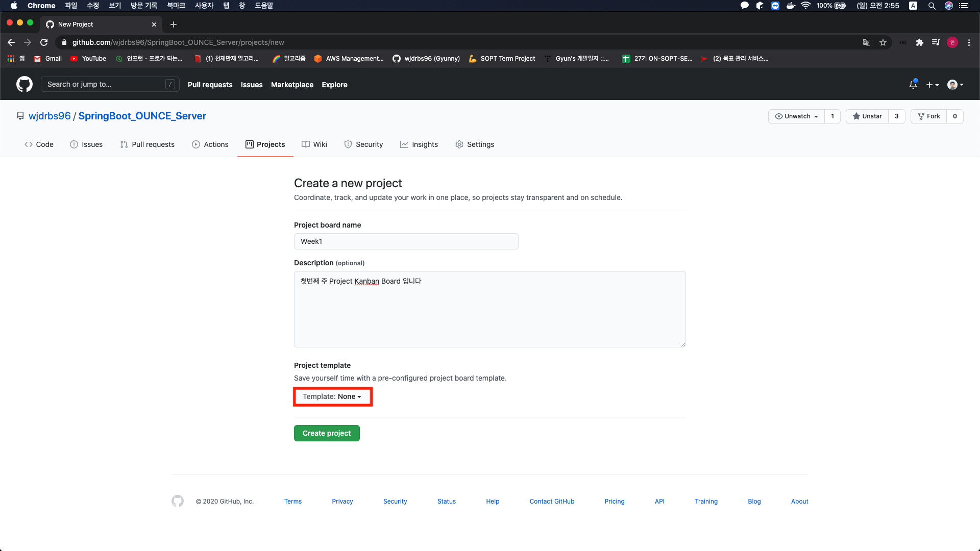Open the notifications bell
980x551 pixels.
913,85
